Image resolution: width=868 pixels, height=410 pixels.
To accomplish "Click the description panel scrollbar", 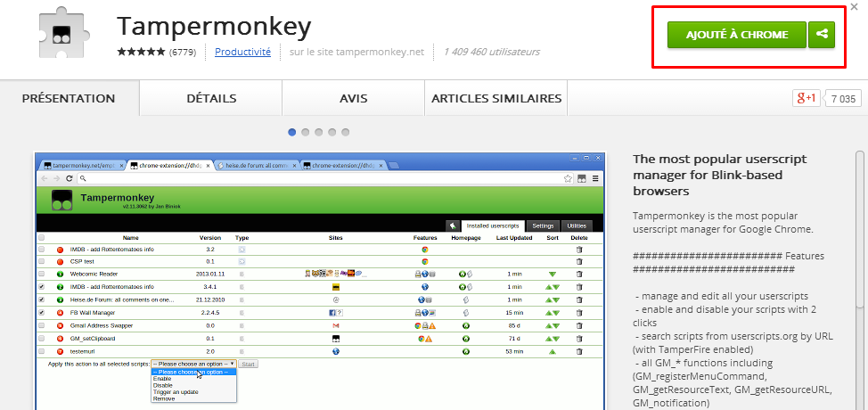I will (x=859, y=230).
